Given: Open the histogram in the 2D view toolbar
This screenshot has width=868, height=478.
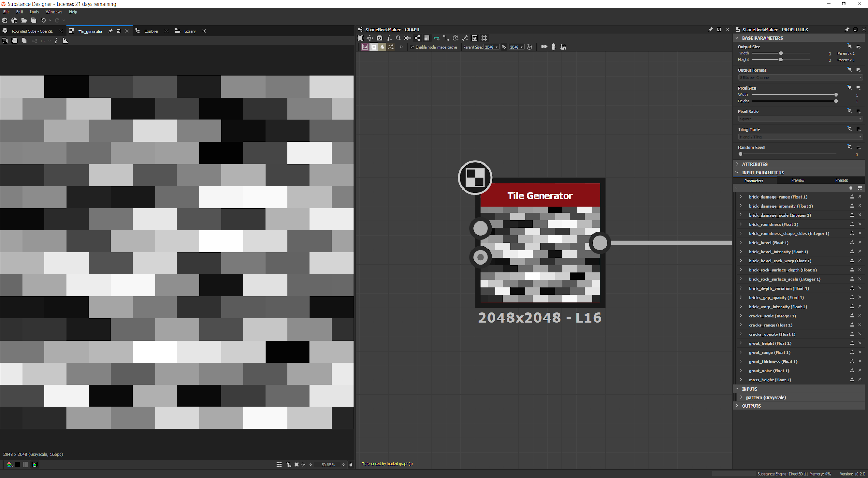Looking at the screenshot, I should (x=65, y=41).
